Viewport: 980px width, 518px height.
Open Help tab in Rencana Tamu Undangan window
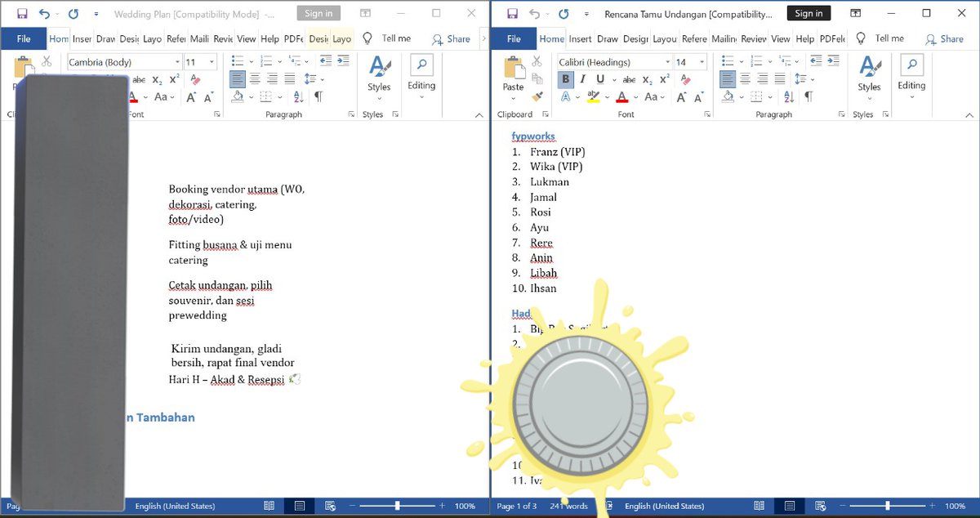(x=805, y=38)
